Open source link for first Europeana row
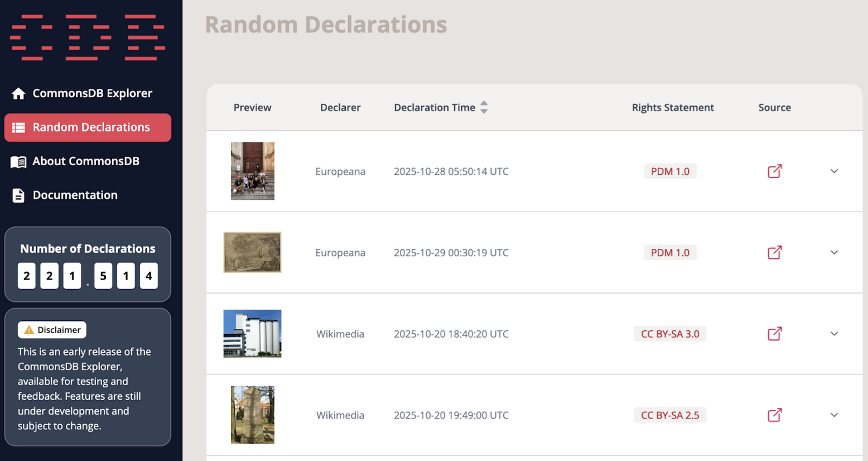 774,171
